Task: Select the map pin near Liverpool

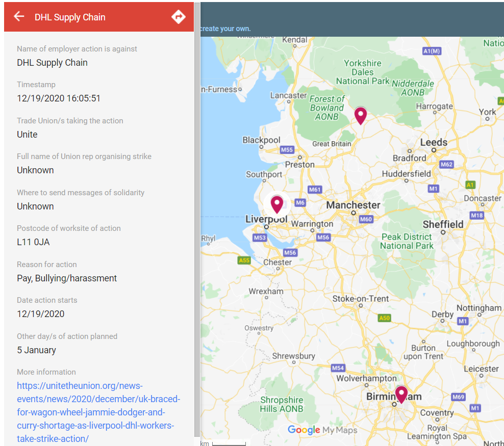Action: click(x=277, y=204)
